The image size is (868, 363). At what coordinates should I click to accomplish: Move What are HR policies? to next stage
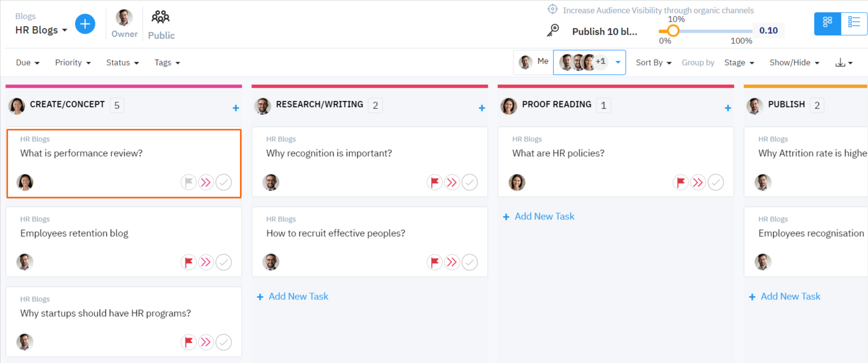698,182
